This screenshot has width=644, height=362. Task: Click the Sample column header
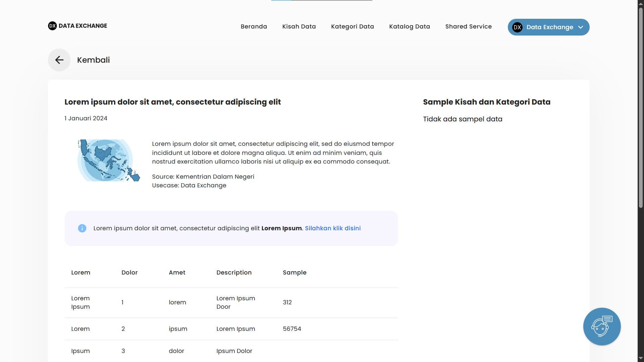click(x=294, y=273)
